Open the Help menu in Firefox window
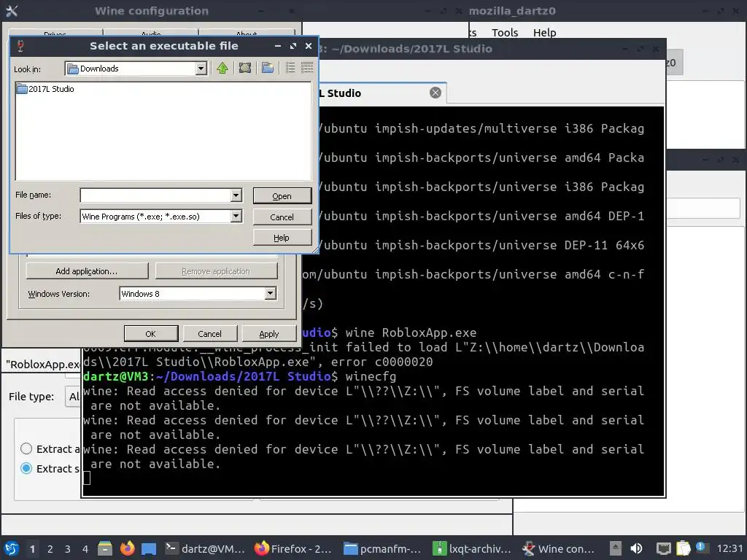 (544, 33)
